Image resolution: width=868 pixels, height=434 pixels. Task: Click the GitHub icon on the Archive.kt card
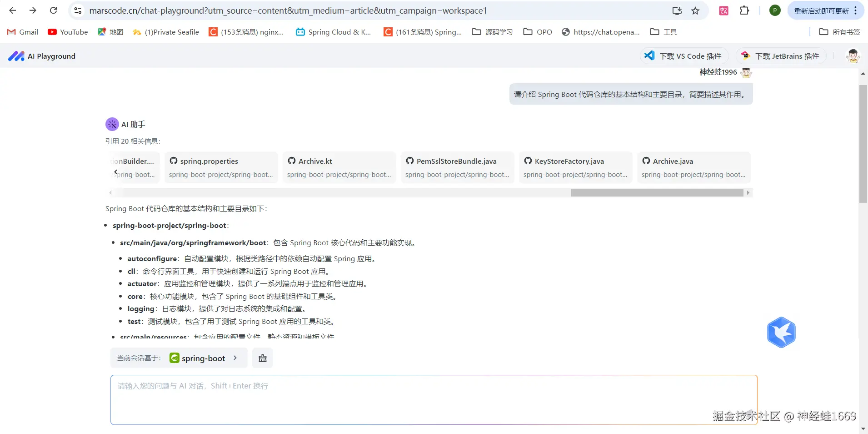292,161
